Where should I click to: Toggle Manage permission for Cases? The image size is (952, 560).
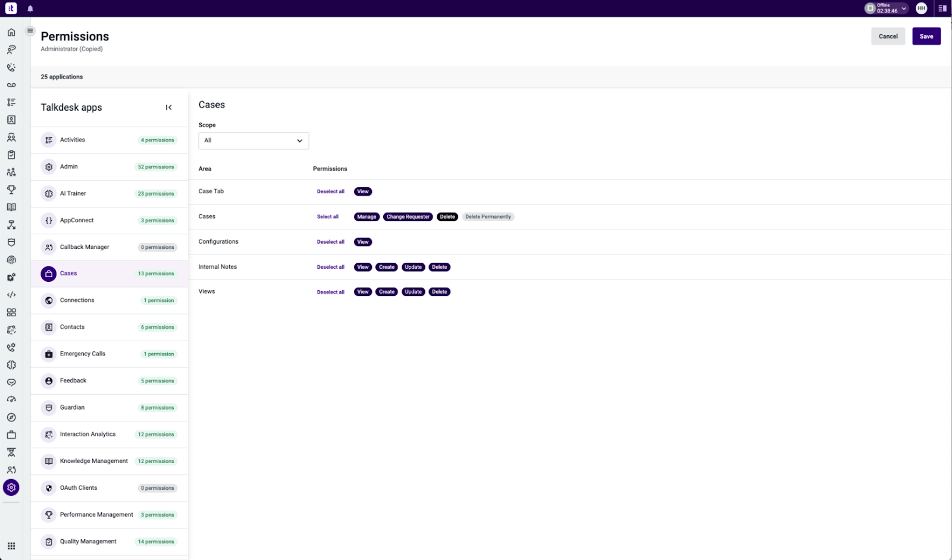pyautogui.click(x=367, y=217)
